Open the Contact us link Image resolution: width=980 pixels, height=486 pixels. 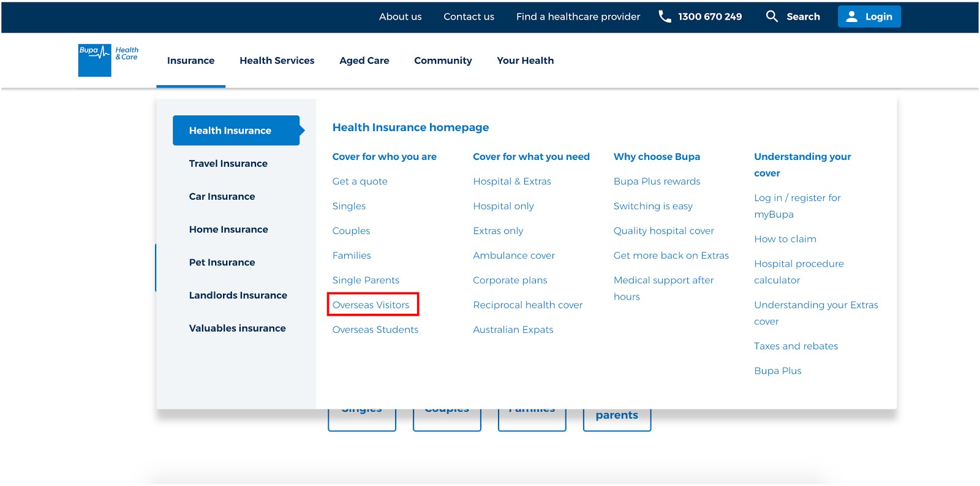[x=469, y=17]
